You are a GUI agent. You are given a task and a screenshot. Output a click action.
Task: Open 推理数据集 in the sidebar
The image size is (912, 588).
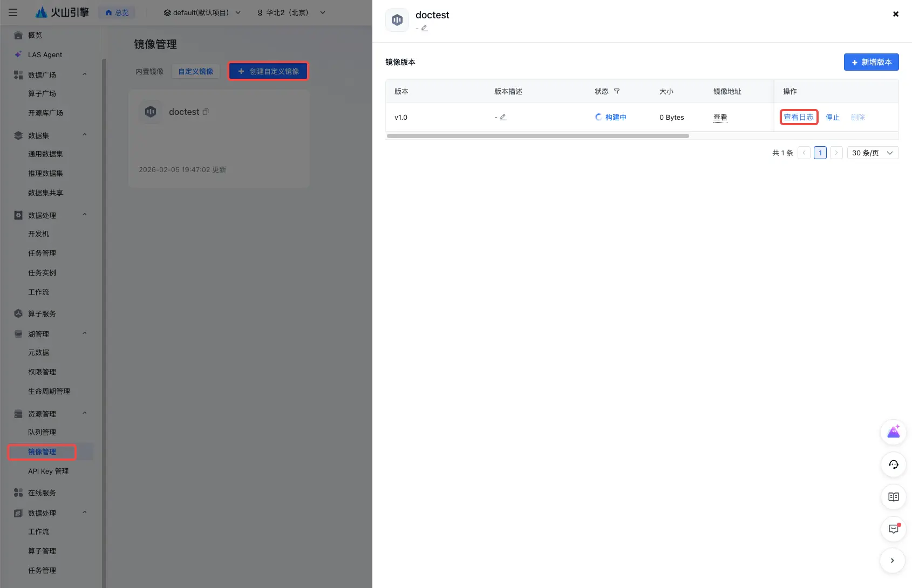(x=45, y=173)
